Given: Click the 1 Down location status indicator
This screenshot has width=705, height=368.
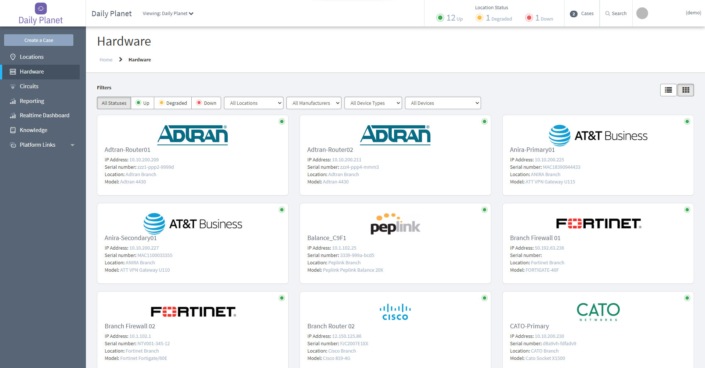Looking at the screenshot, I should pos(539,18).
